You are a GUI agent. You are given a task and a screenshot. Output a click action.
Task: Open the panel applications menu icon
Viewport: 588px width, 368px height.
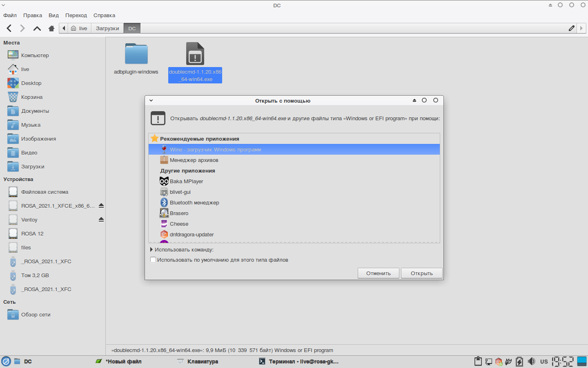pyautogui.click(x=6, y=361)
